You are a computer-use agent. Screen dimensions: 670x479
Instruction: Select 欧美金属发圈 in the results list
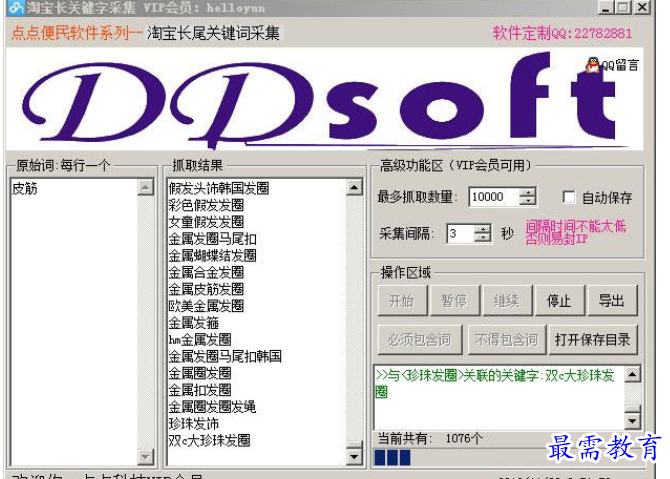pyautogui.click(x=206, y=306)
